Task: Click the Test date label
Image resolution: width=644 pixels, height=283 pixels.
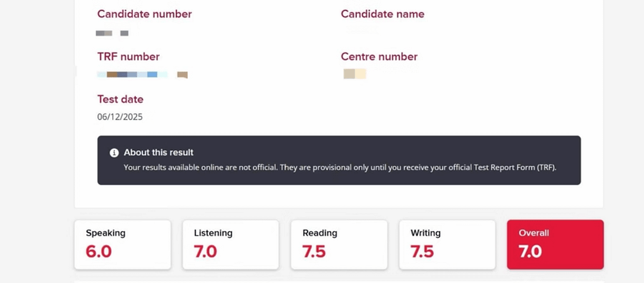Action: 120,99
